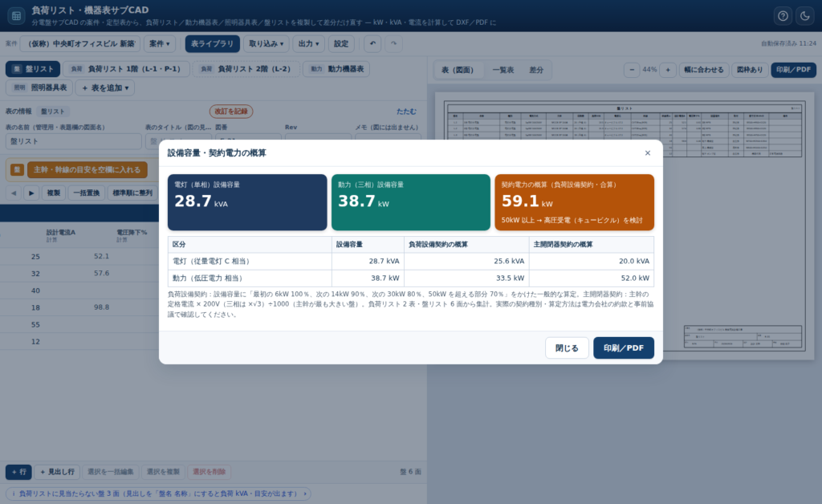Select the 負荷リスト 1階 (L-1・P-1) tab
The height and width of the screenshot is (504, 822).
pos(126,69)
